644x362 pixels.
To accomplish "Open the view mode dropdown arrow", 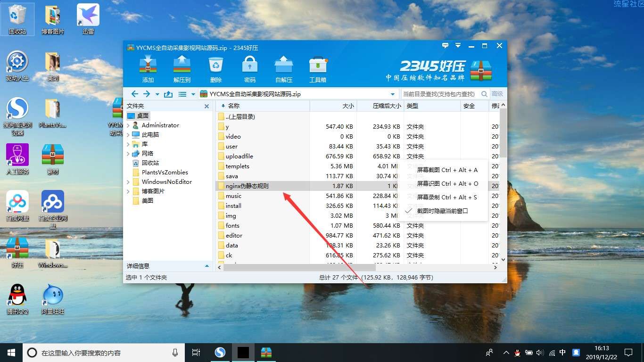I will click(193, 94).
